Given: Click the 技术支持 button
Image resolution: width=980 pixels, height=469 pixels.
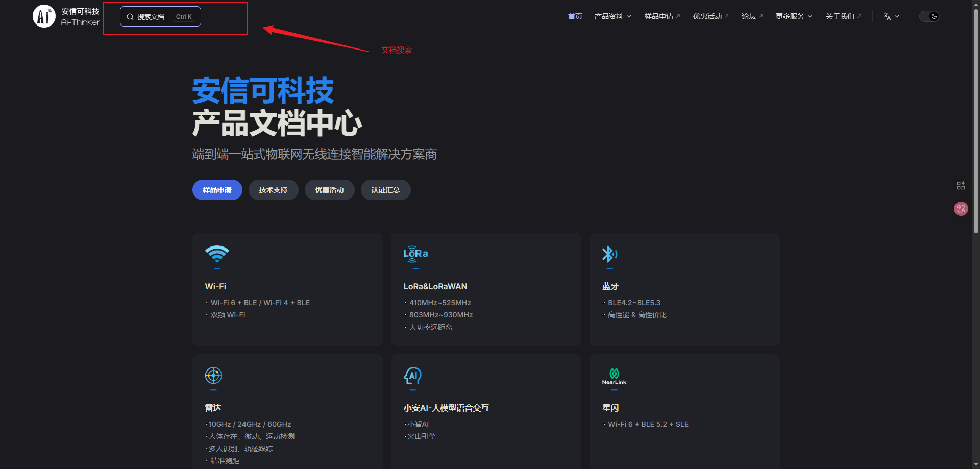Looking at the screenshot, I should tap(273, 190).
